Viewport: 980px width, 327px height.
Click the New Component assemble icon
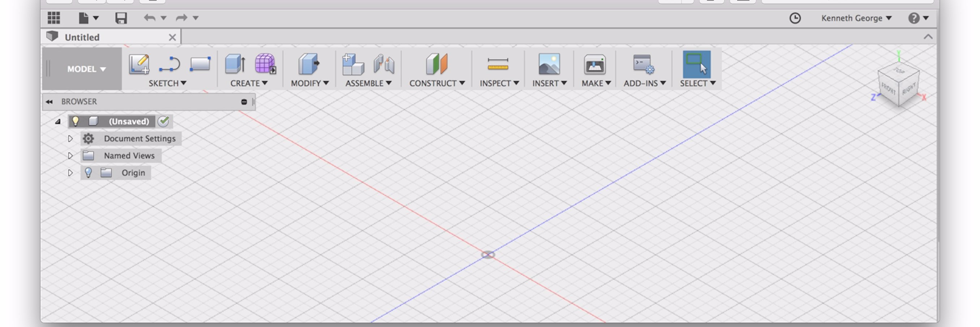[x=353, y=64]
